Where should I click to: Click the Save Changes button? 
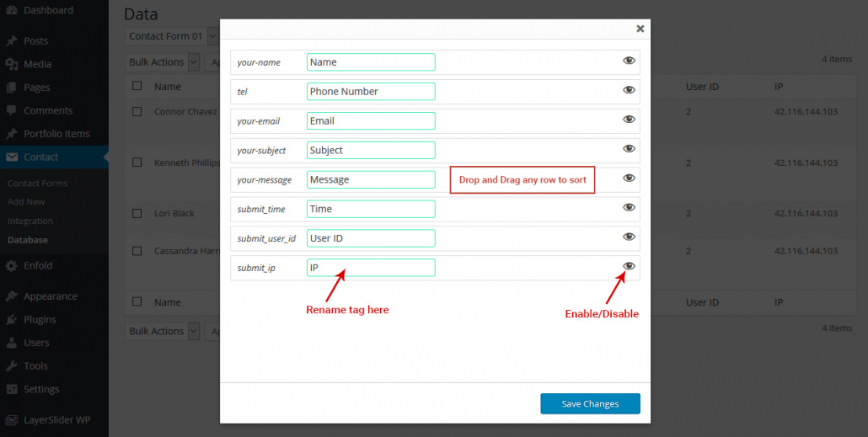click(590, 404)
